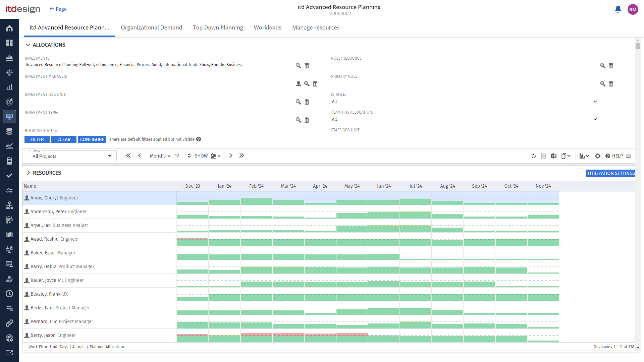This screenshot has height=362, width=644.
Task: Assign current user as Investment Manager
Action: click(x=299, y=84)
